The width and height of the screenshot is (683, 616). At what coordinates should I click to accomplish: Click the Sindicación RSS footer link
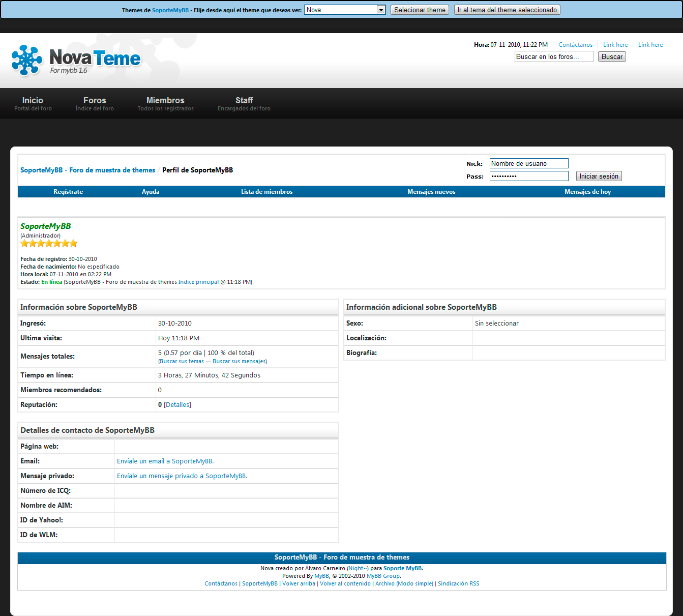coord(458,584)
